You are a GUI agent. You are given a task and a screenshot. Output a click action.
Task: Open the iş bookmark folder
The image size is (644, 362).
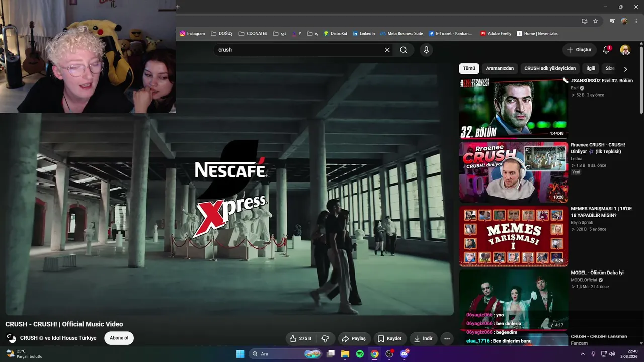coord(312,34)
